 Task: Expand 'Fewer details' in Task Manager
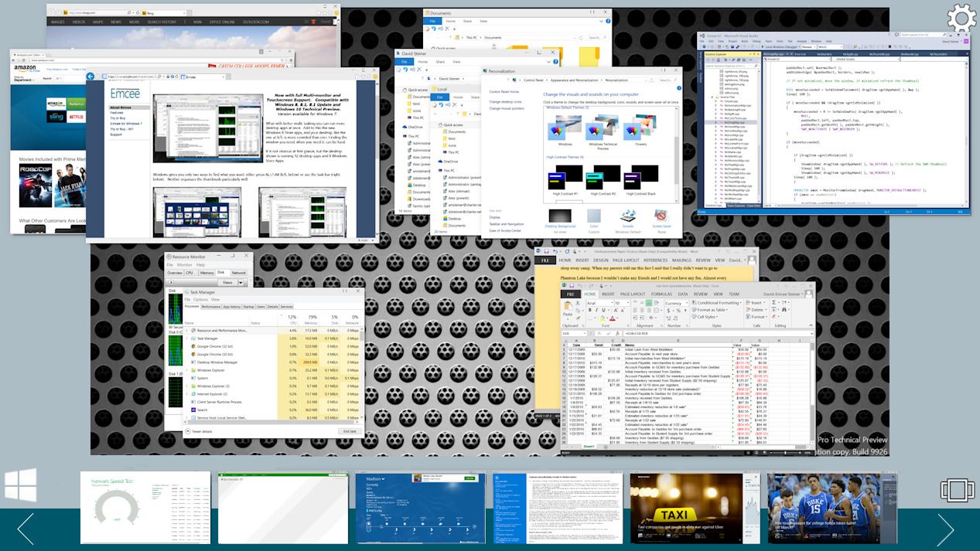coord(202,431)
